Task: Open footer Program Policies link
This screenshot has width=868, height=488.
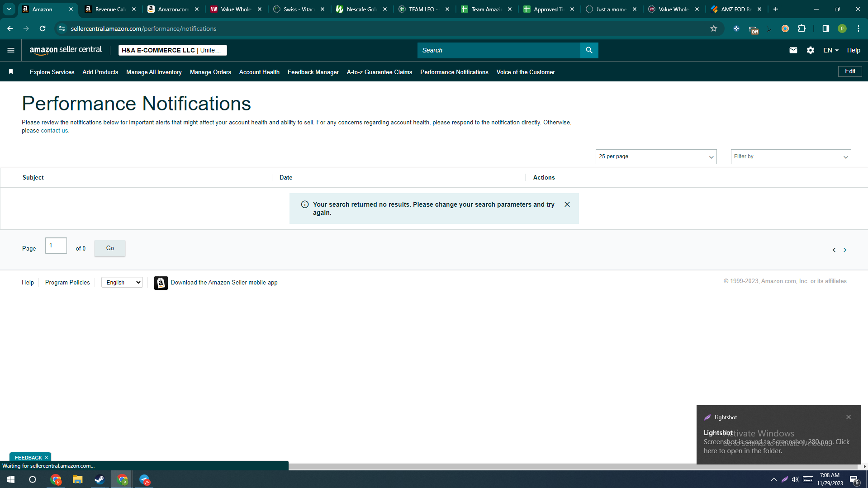Action: click(67, 282)
